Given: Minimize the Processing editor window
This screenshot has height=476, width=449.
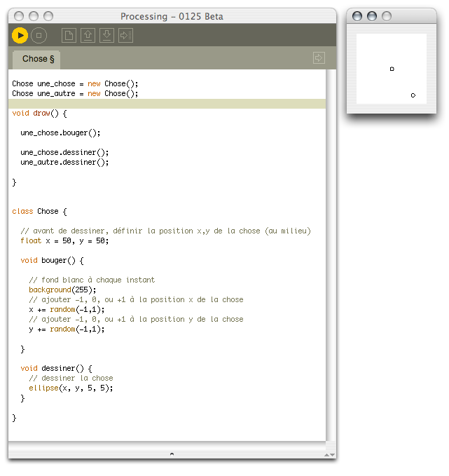Looking at the screenshot, I should (34, 16).
